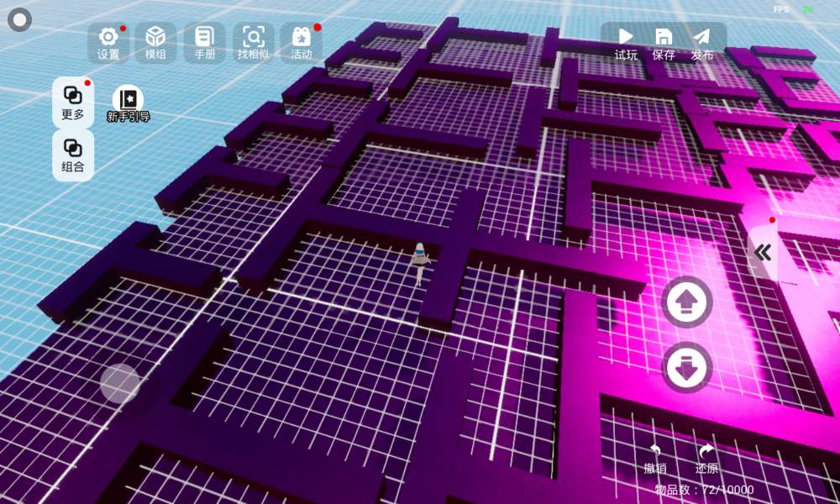
Task: Click the 找相似 find similar icon
Action: [253, 43]
